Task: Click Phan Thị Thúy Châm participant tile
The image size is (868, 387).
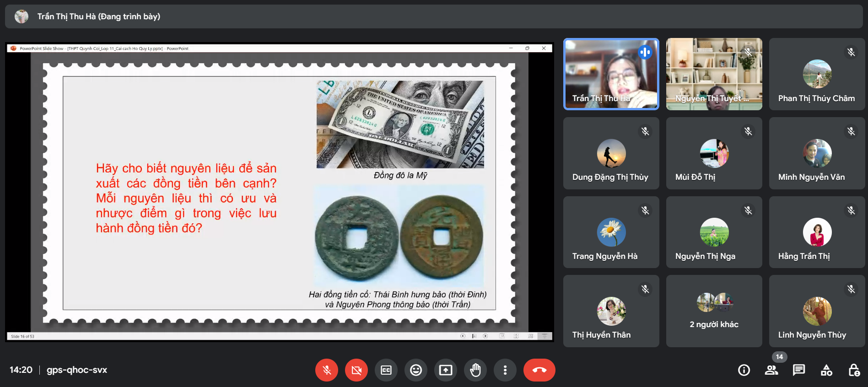Action: 817,74
